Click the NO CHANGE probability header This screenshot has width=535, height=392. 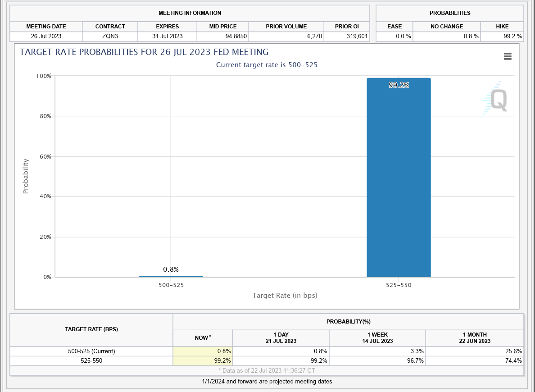coord(446,27)
